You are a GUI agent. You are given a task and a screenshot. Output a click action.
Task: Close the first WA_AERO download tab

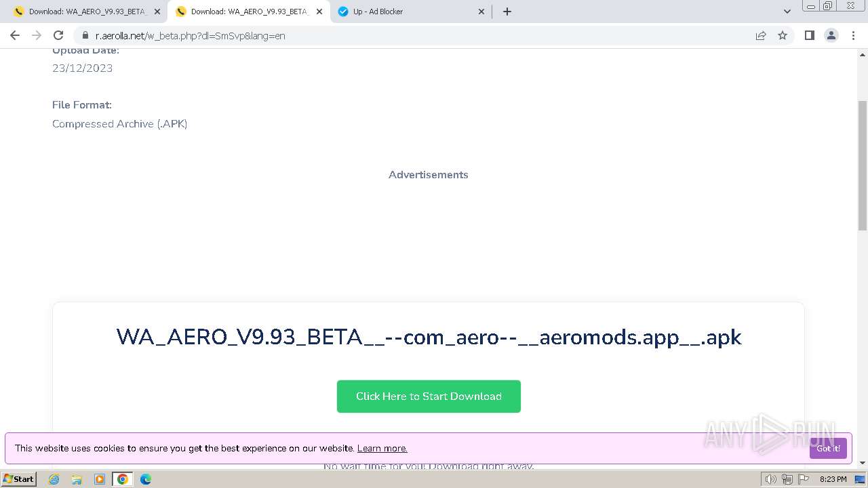157,12
